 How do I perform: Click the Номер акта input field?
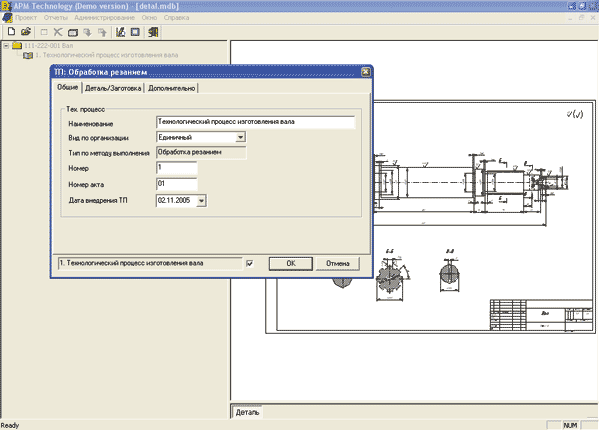click(176, 184)
